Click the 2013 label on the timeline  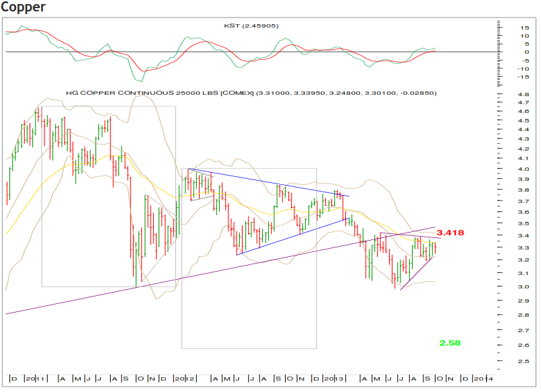(333, 377)
